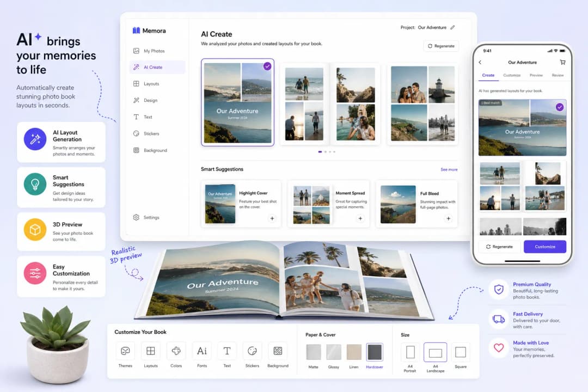Select A4 Landscape size
Screen dimensions: 588x392
[x=436, y=352]
